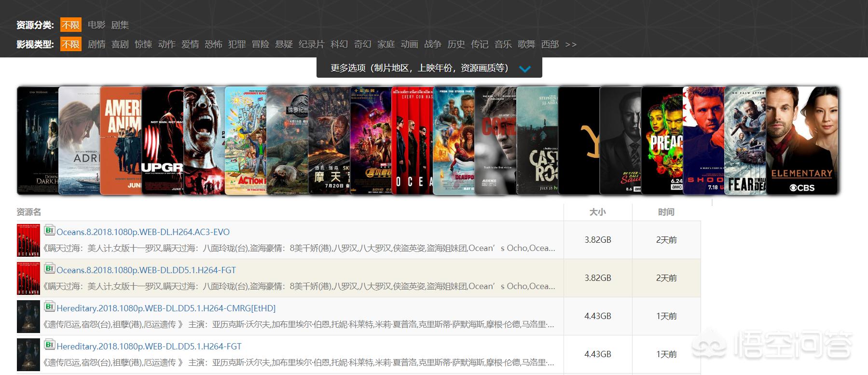Viewport: 868px width, 375px height.
Task: Filter genre by 惊悚
Action: [x=143, y=44]
